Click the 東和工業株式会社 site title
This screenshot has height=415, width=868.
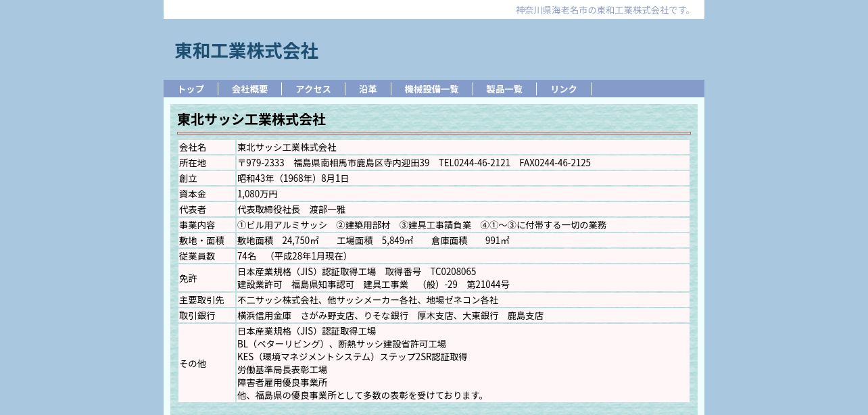click(x=247, y=51)
